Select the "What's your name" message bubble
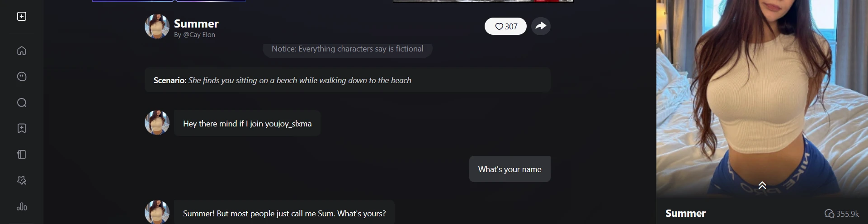The height and width of the screenshot is (224, 868). tap(509, 169)
